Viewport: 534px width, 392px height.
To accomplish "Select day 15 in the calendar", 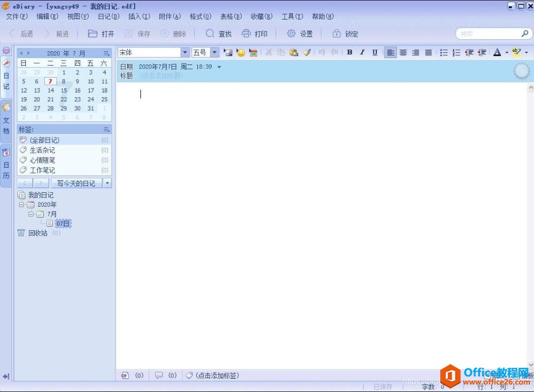I will [64, 90].
